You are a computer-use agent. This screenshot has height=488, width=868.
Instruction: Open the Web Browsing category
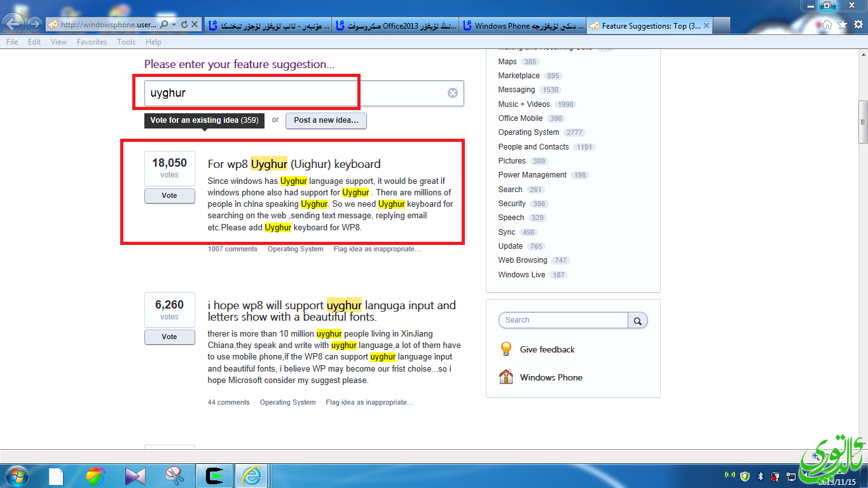coord(523,260)
